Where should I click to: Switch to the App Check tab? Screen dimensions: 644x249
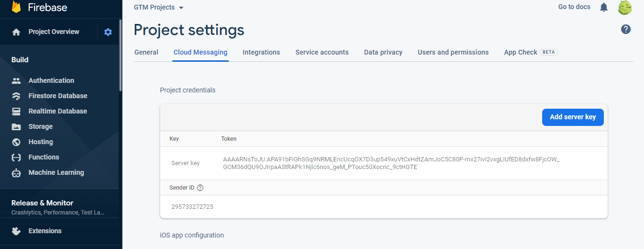tap(531, 52)
